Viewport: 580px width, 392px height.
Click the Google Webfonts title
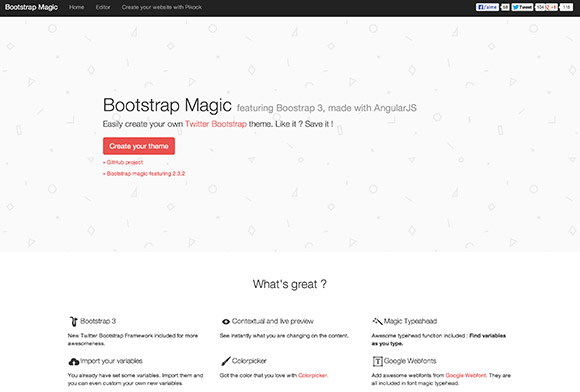[x=410, y=361]
